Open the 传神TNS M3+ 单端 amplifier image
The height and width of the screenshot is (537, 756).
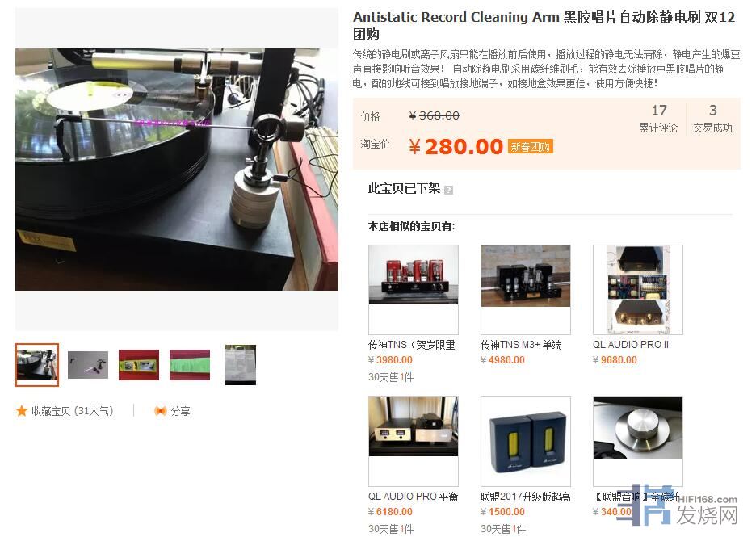click(x=526, y=290)
